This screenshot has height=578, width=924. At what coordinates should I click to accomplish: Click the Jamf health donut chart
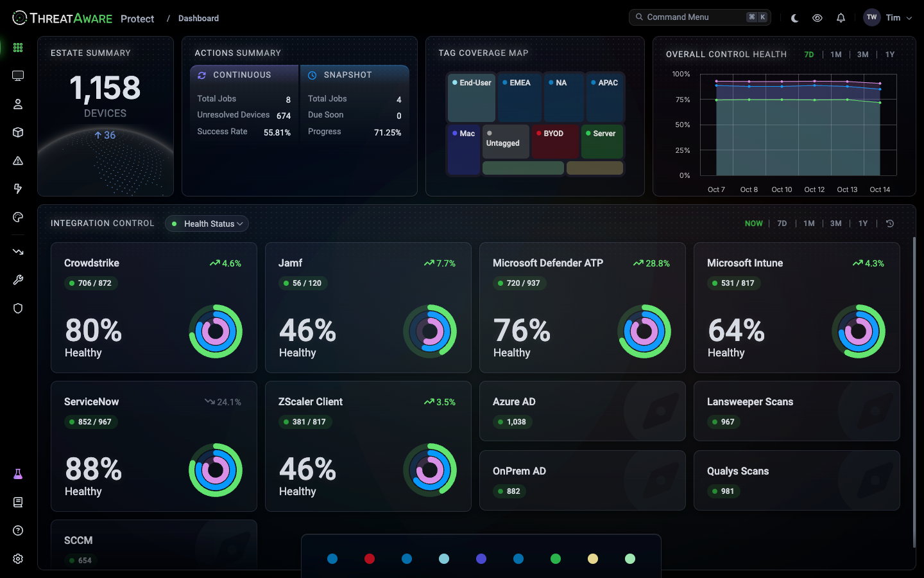pyautogui.click(x=430, y=331)
